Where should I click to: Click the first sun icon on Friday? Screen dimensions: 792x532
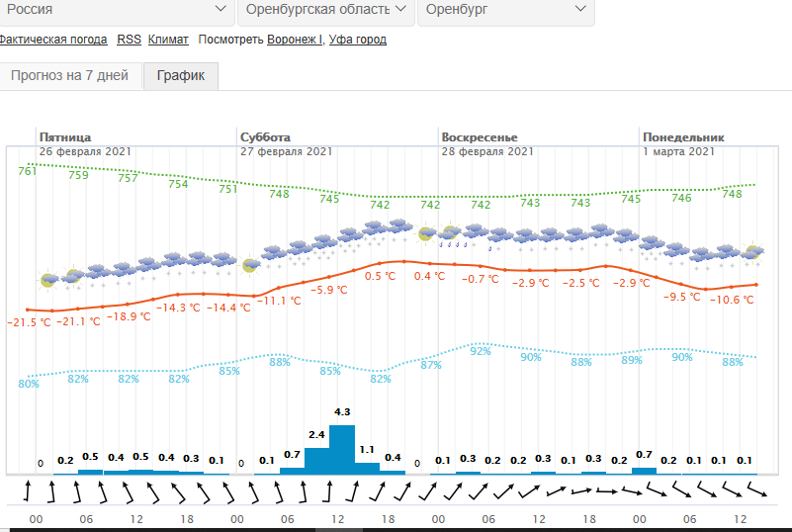(48, 280)
